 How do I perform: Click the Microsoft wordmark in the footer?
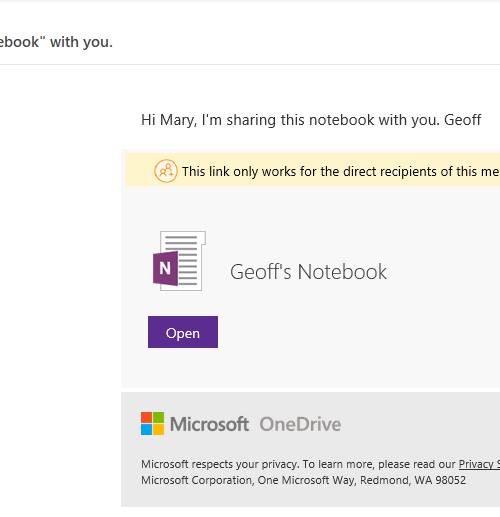(209, 424)
